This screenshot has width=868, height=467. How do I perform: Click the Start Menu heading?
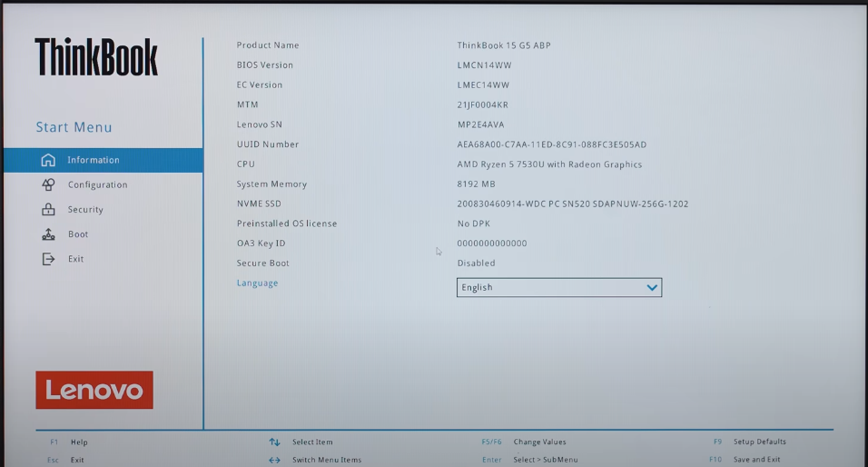click(x=74, y=127)
